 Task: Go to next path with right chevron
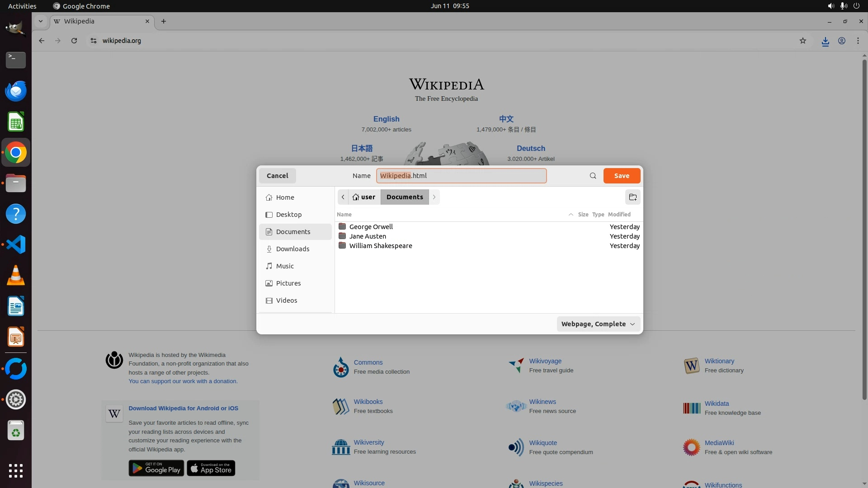point(434,197)
